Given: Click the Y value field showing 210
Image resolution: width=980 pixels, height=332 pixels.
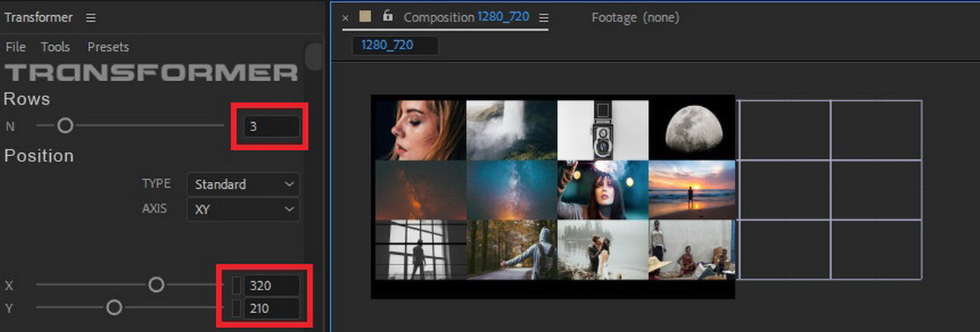Looking at the screenshot, I should point(272,309).
